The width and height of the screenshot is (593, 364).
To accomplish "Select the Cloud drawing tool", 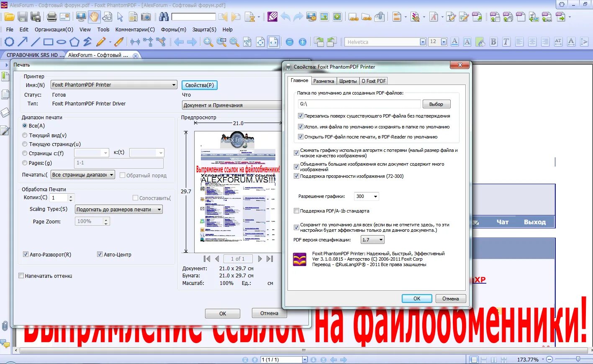I will 9,42.
